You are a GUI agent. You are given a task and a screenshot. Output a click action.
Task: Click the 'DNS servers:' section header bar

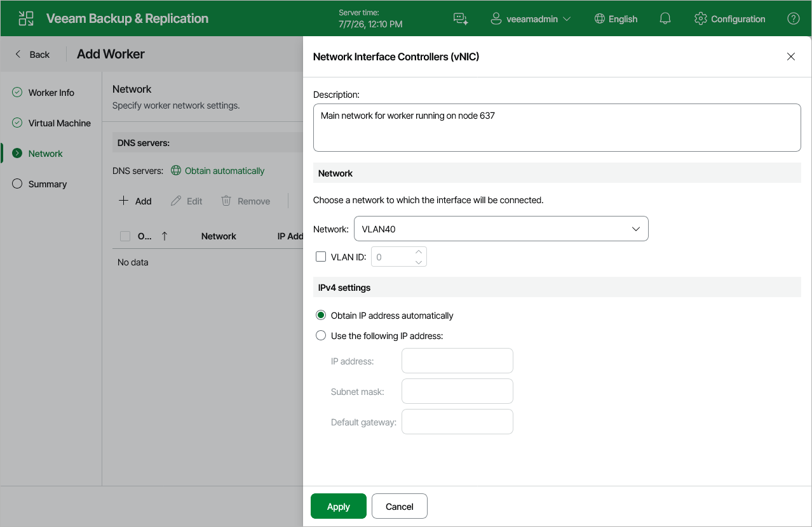[x=207, y=143]
